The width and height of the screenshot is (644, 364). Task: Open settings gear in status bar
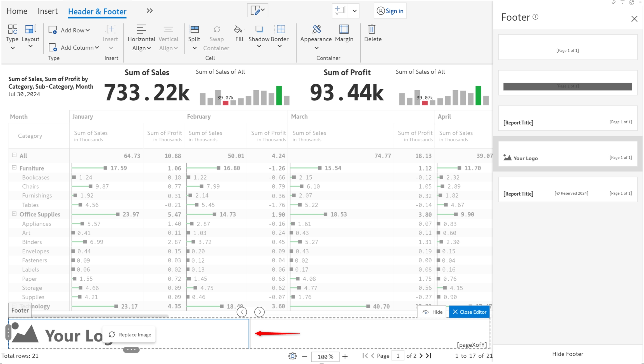tap(292, 356)
